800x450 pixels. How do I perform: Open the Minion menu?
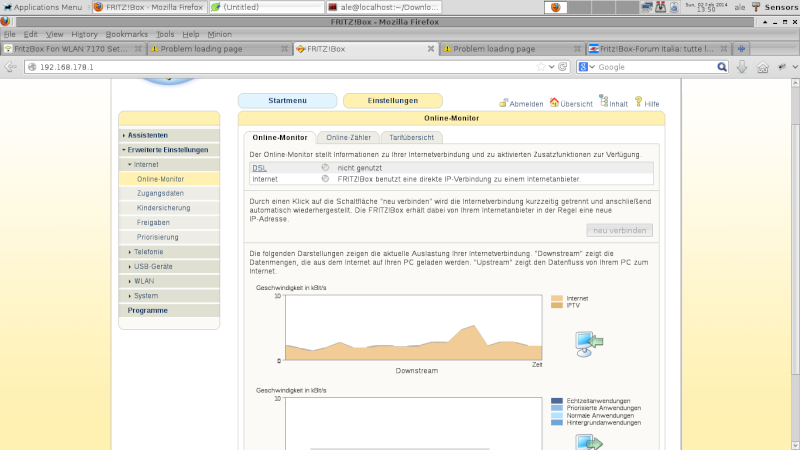219,34
